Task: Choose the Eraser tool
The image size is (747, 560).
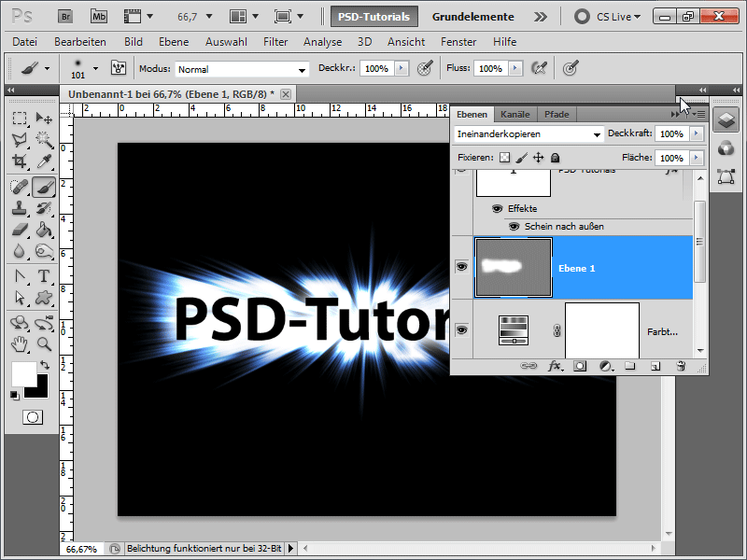Action: point(19,230)
